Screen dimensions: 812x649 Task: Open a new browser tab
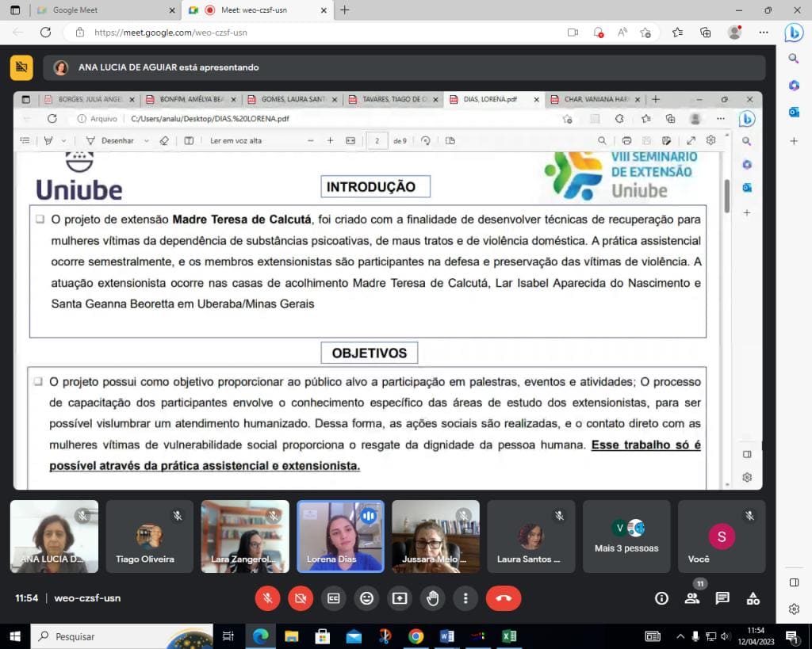345,10
